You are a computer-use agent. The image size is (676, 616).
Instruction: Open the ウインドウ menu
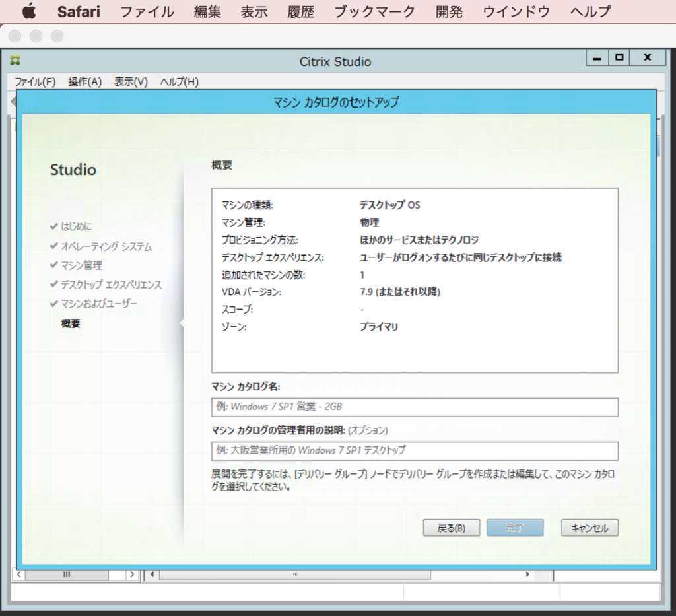(x=516, y=12)
